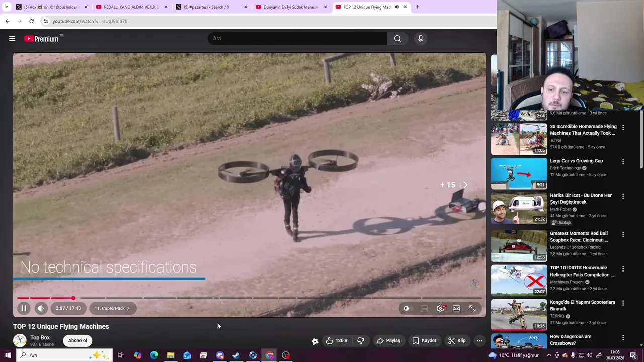Enter fullscreen on the video player
The image size is (644, 362).
click(472, 308)
